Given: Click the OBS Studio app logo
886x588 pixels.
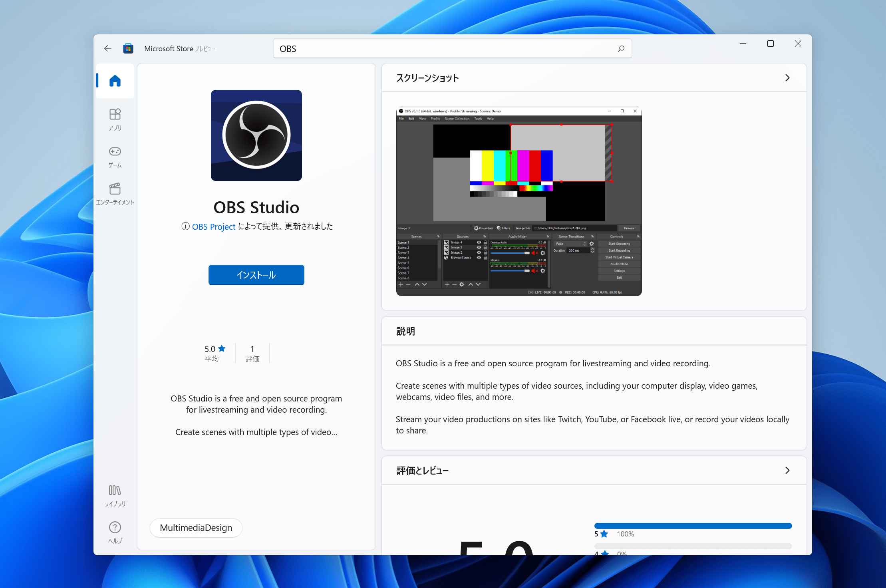Looking at the screenshot, I should coord(256,135).
